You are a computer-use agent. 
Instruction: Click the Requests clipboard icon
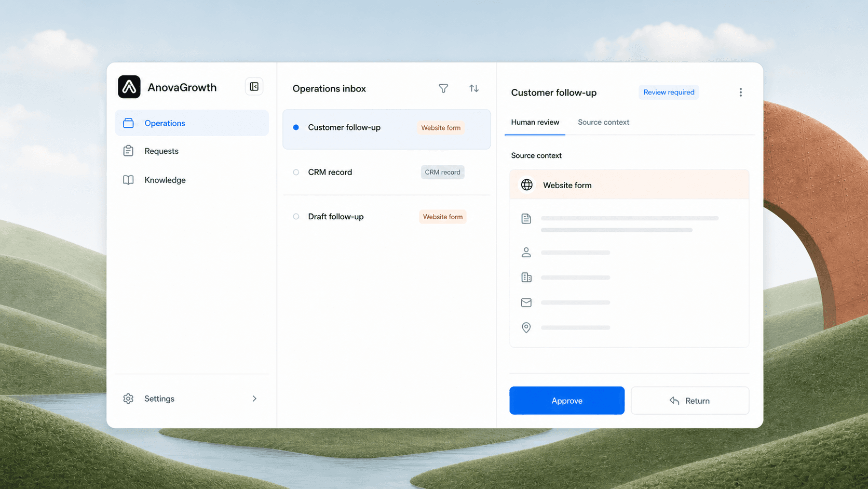(x=128, y=151)
